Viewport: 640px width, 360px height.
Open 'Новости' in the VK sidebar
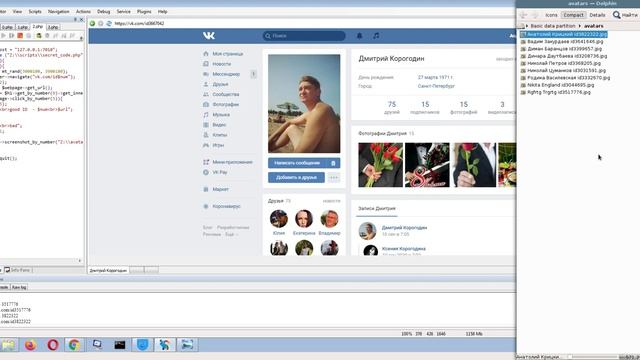[x=217, y=64]
